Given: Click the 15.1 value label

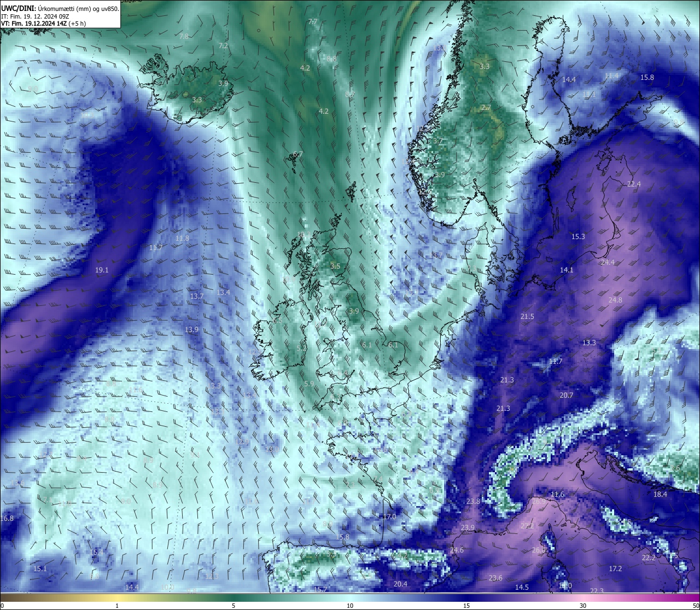Looking at the screenshot, I should 40,568.
